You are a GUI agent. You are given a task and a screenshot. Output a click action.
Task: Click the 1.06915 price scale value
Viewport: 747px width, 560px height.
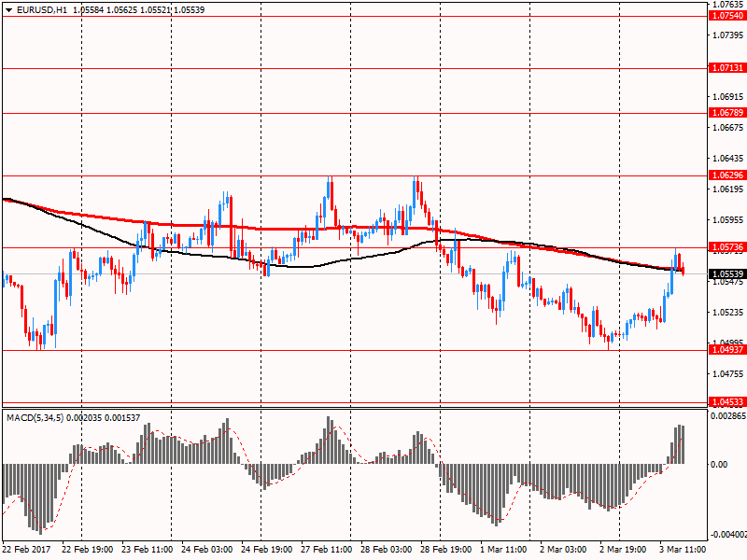click(x=728, y=97)
